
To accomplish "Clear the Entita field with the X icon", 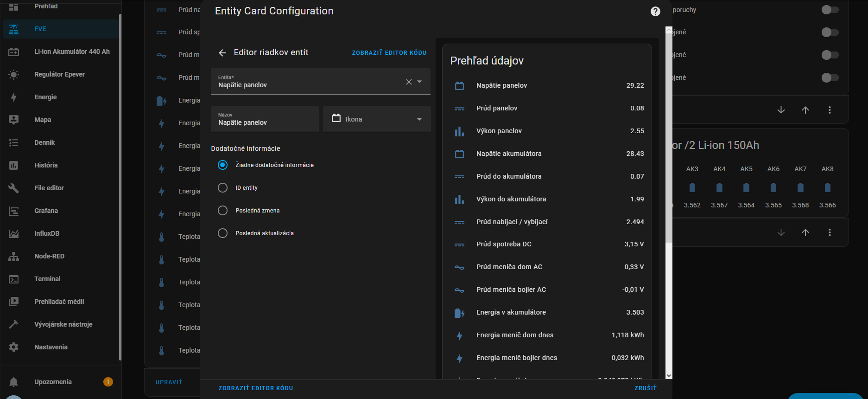I will pyautogui.click(x=409, y=82).
